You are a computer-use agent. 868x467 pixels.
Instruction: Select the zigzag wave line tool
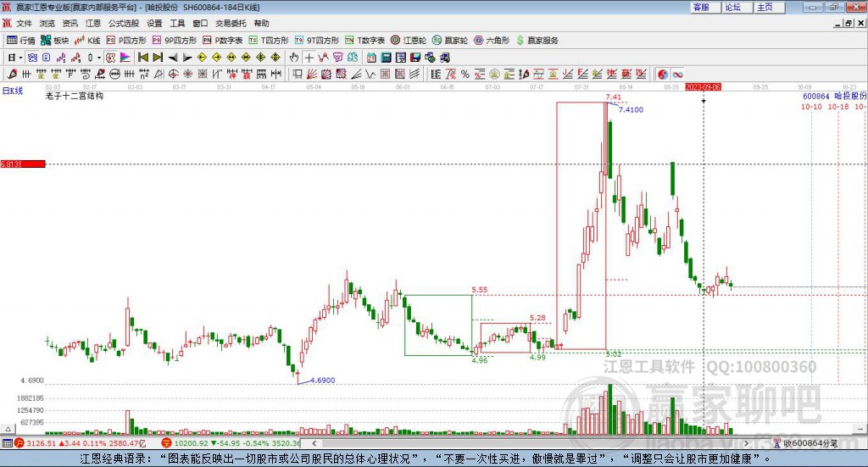[x=370, y=74]
